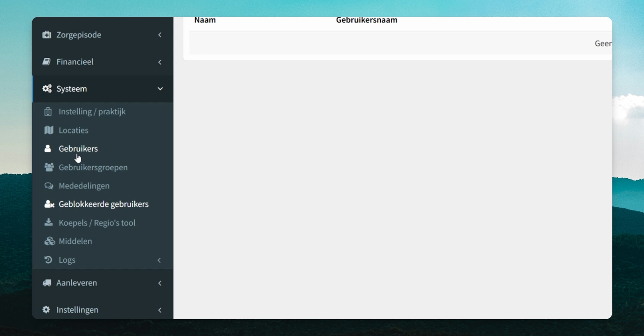Expand the Financieel menu chevron
This screenshot has height=336, width=644.
tap(160, 62)
